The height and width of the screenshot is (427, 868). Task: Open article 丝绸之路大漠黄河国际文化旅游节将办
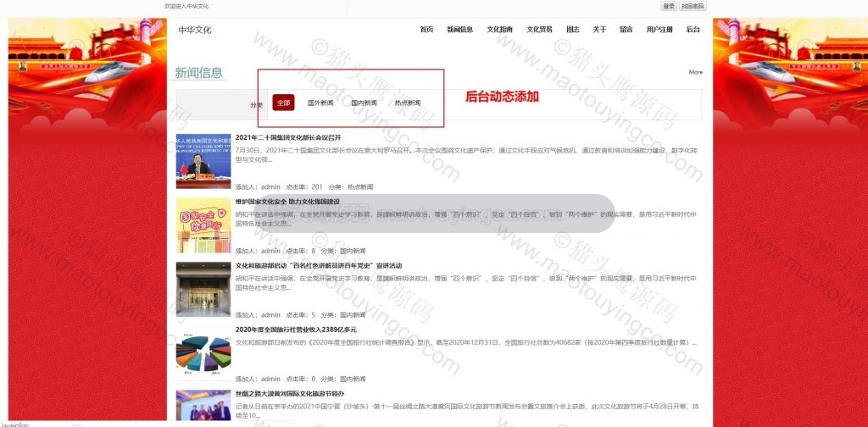pyautogui.click(x=290, y=394)
